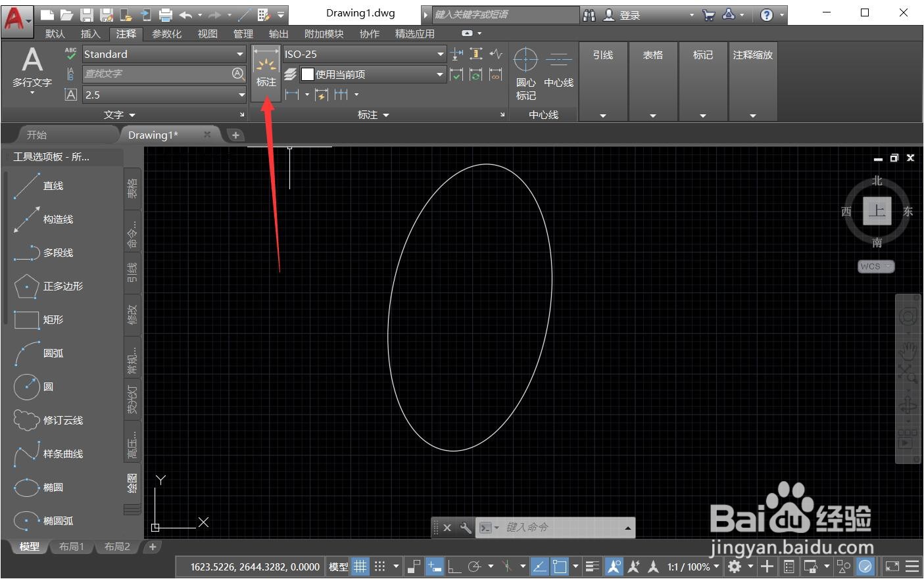Screen dimensions: 924x579
Task: Toggle annotation visibility in status bar
Action: (x=614, y=567)
